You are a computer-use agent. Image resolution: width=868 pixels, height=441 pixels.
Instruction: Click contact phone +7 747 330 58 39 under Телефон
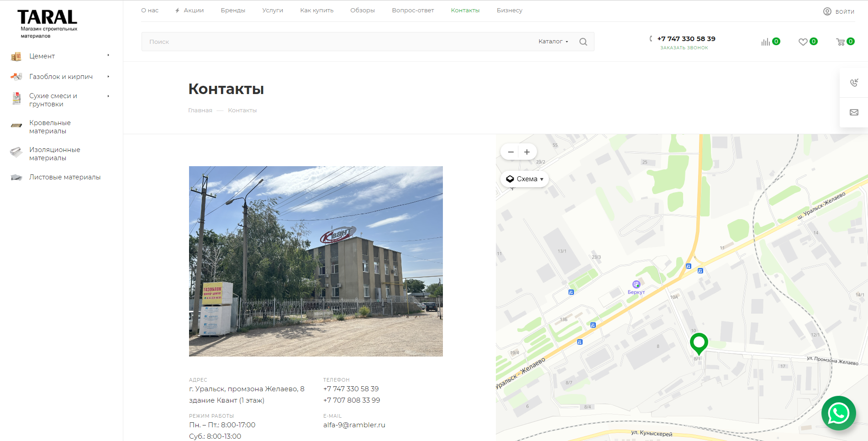point(351,389)
